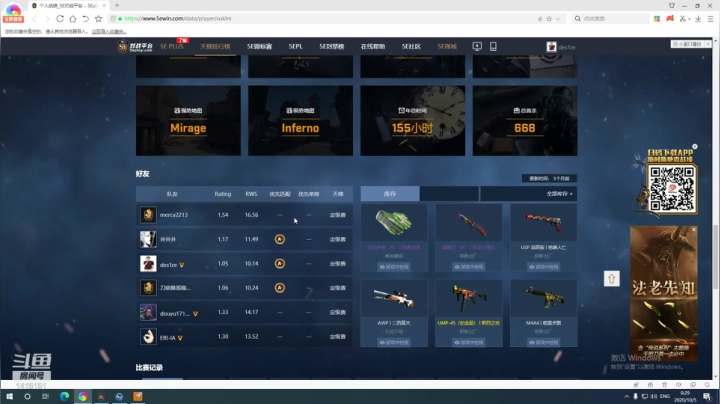
Task: Select the 库存 inventory tab
Action: pyautogui.click(x=390, y=194)
